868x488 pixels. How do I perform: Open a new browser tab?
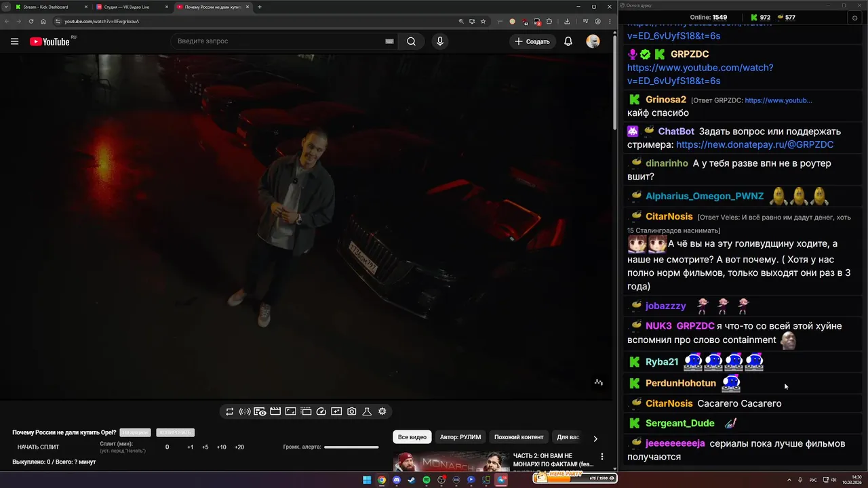259,7
